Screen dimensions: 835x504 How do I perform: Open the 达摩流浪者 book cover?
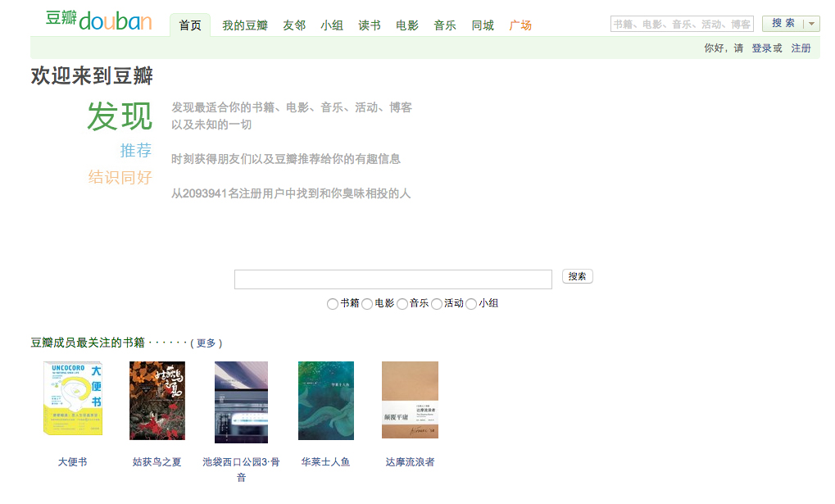click(410, 400)
